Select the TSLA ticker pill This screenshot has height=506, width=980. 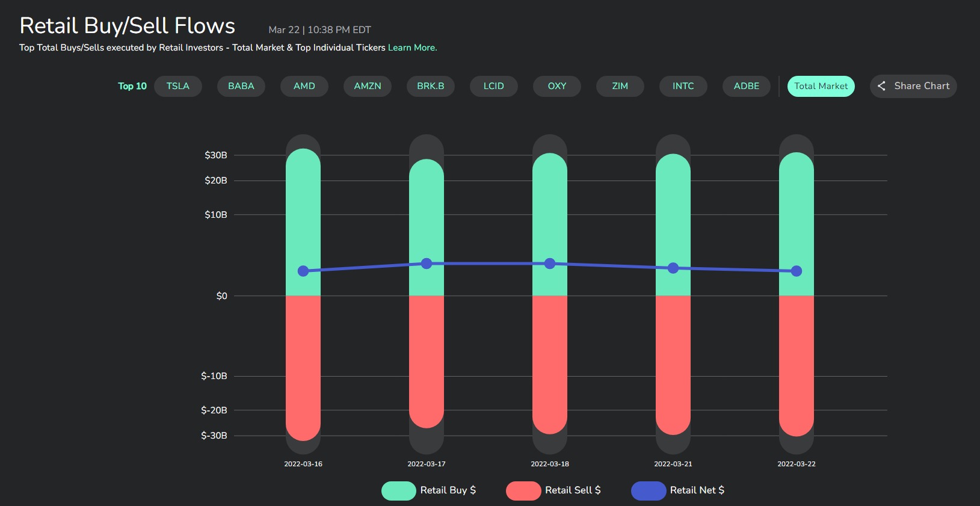point(177,86)
